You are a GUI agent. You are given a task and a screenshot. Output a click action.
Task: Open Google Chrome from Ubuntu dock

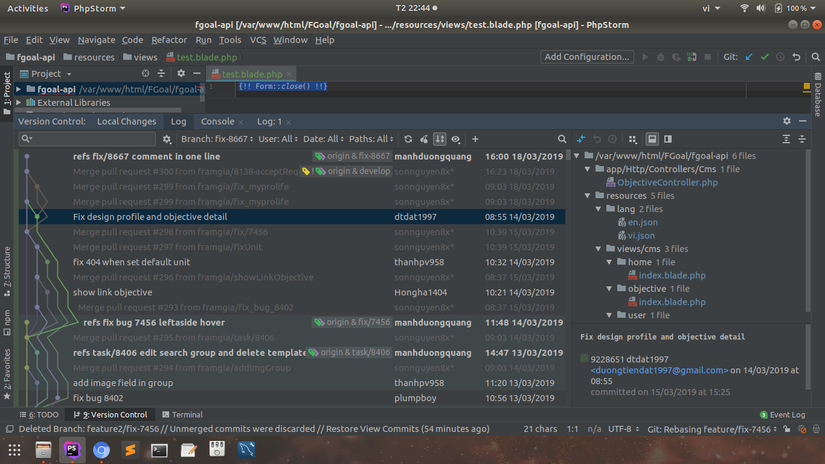pos(101,450)
